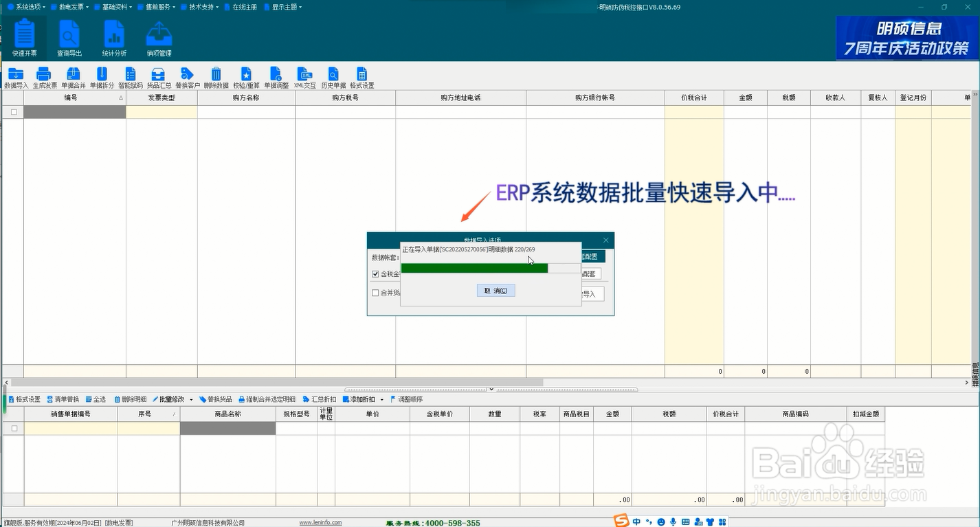Click the 购方税号 column header
The height and width of the screenshot is (527, 980).
point(345,98)
